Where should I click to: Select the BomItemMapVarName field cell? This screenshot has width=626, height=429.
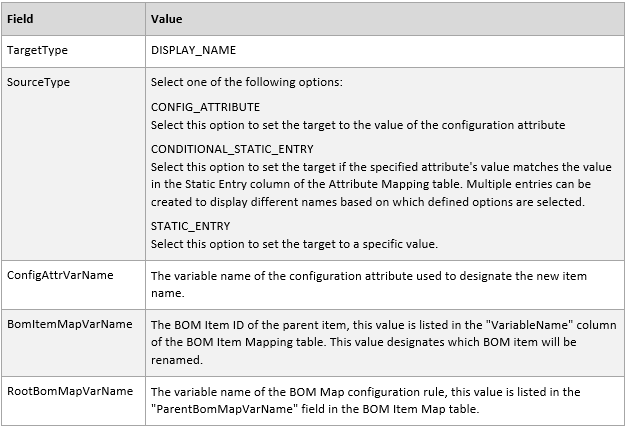point(69,323)
